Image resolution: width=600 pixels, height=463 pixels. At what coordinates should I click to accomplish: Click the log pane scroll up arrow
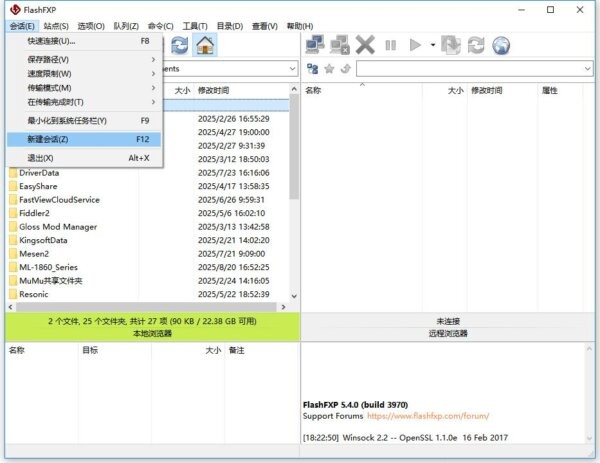pyautogui.click(x=589, y=349)
